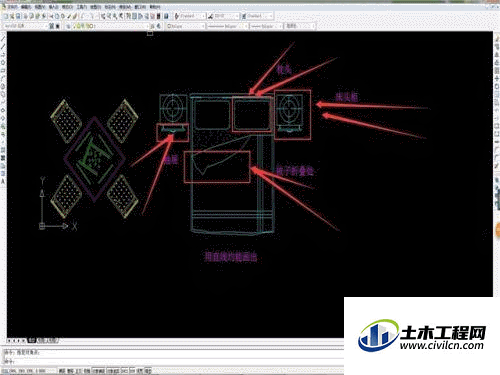Click the Zoom Previous icon
Image resolution: width=500 pixels, height=375 pixels.
[121, 16]
